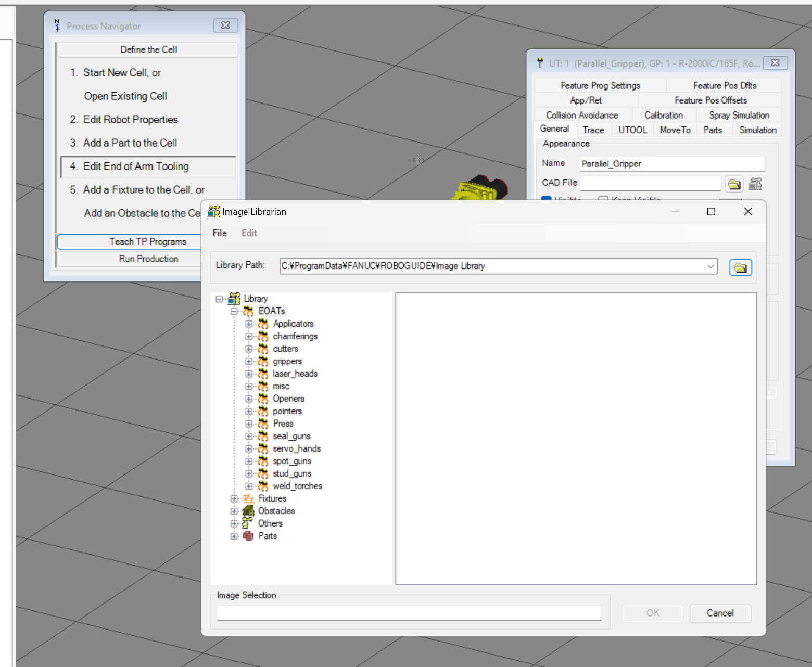Click Define the Cell in Process Navigator
The height and width of the screenshot is (667, 812).
148,49
